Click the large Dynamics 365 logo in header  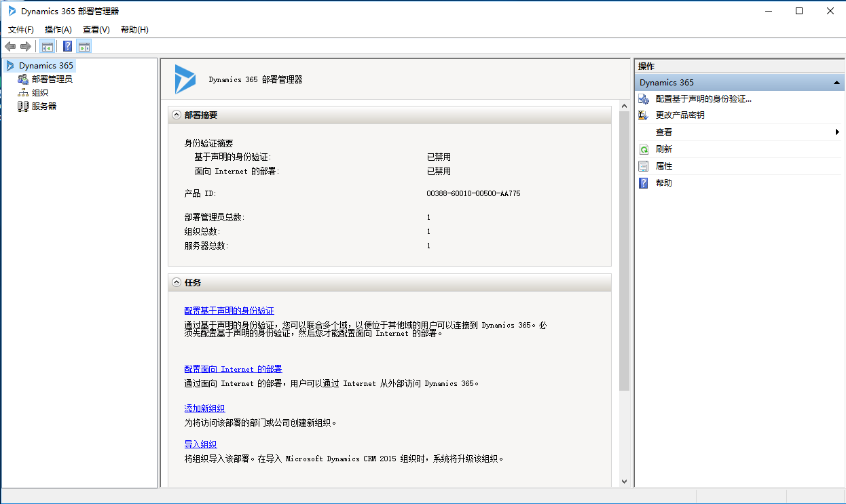coord(185,79)
